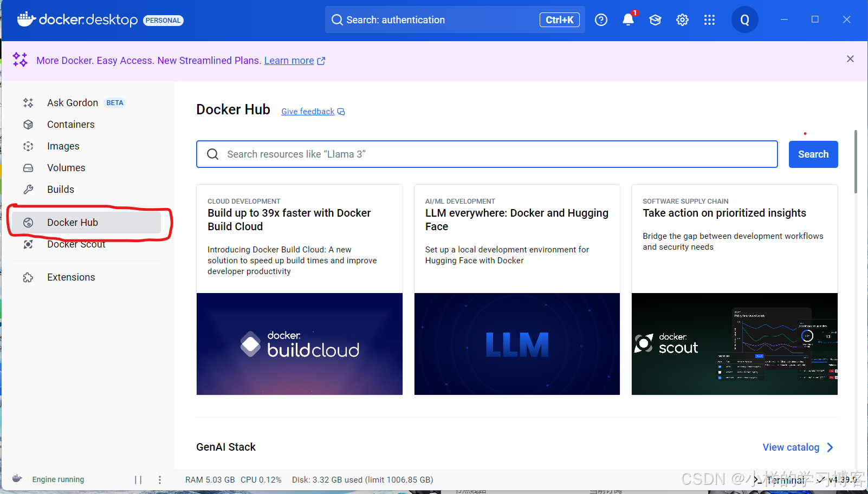868x494 pixels.
Task: Select Docker Hub in sidebar
Action: 87,223
